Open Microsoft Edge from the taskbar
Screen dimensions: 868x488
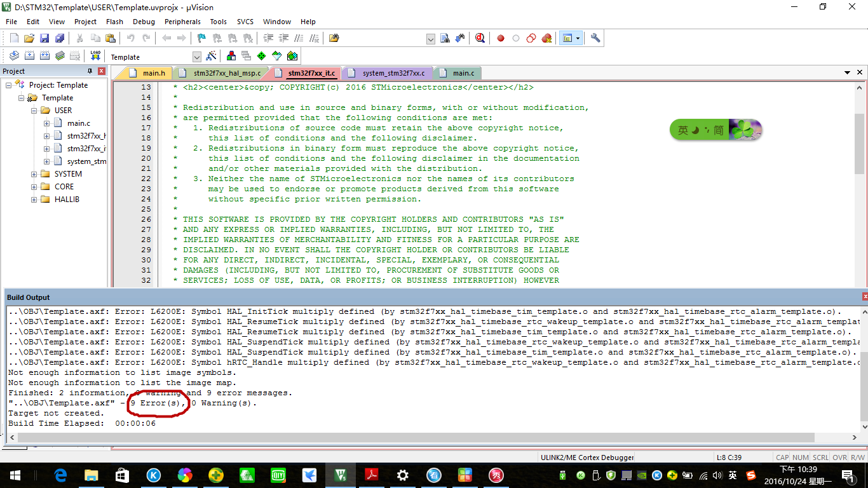[x=61, y=475]
